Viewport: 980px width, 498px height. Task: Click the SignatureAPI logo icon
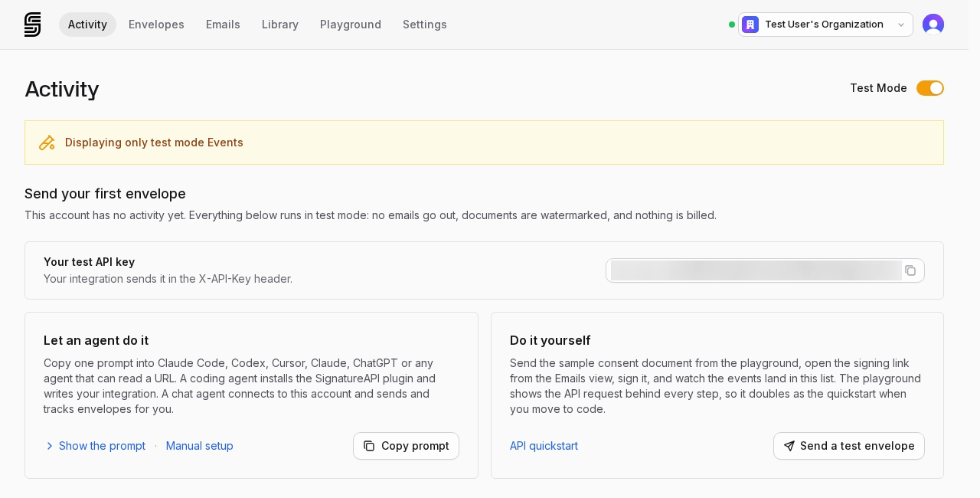[32, 25]
